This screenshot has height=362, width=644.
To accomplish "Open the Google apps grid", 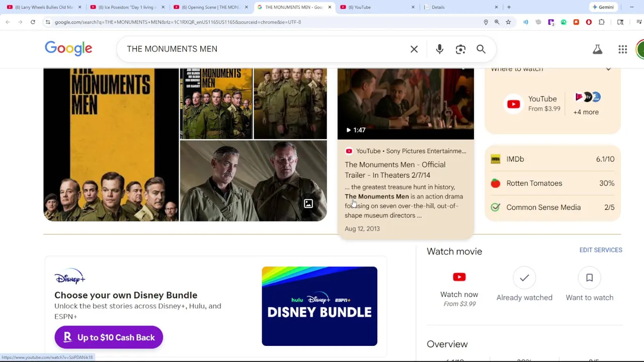I will pyautogui.click(x=623, y=49).
